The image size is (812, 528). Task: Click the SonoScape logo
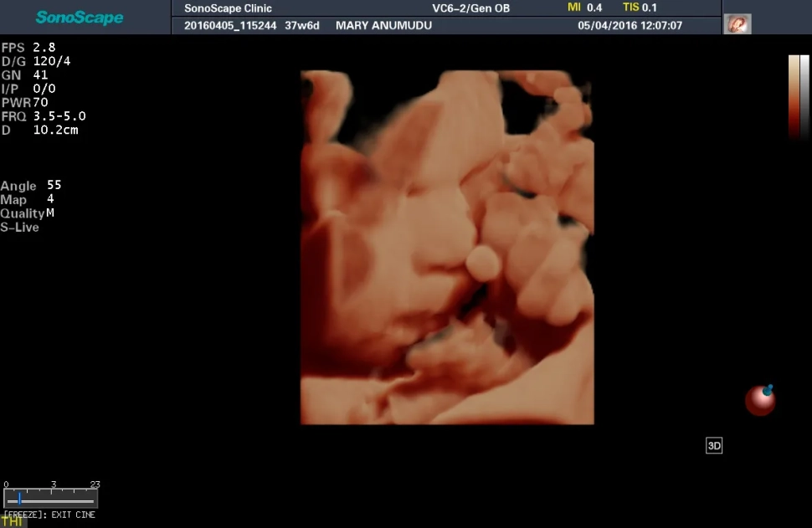pos(80,18)
